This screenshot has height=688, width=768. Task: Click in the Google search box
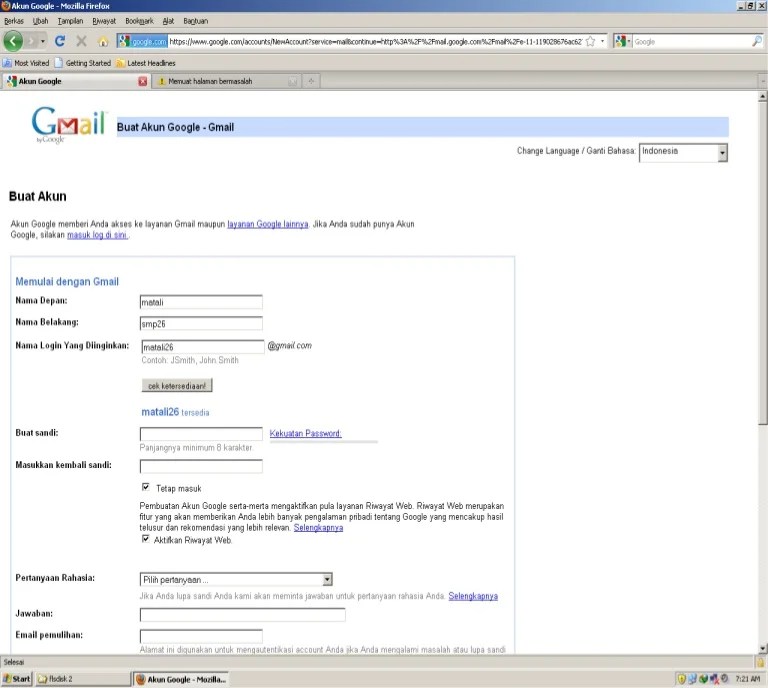[691, 42]
